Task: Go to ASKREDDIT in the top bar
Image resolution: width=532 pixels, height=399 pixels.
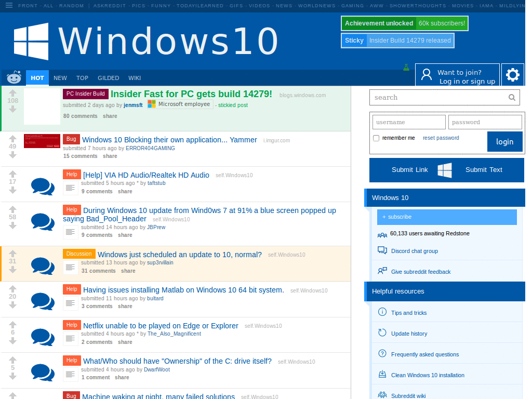Action: [110, 6]
